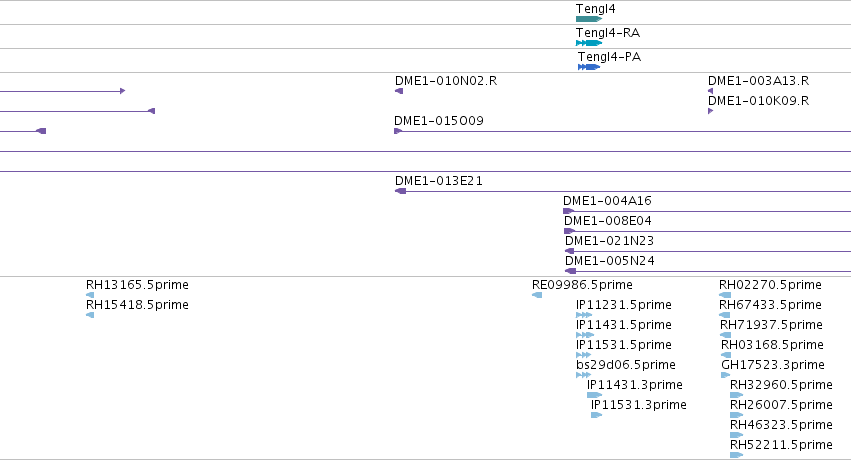This screenshot has width=851, height=460.
Task: Select the RE09986.5prime EST arrow
Action: coord(537,295)
